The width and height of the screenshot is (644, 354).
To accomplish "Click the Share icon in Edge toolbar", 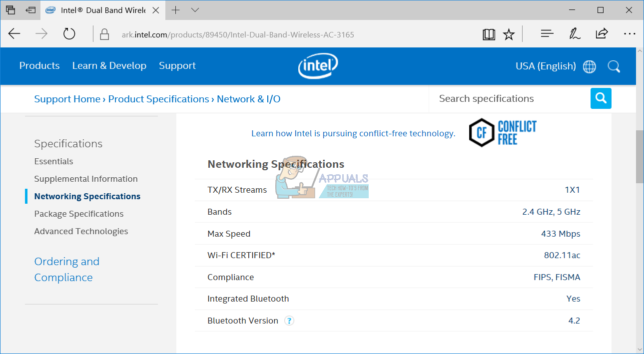I will [602, 34].
